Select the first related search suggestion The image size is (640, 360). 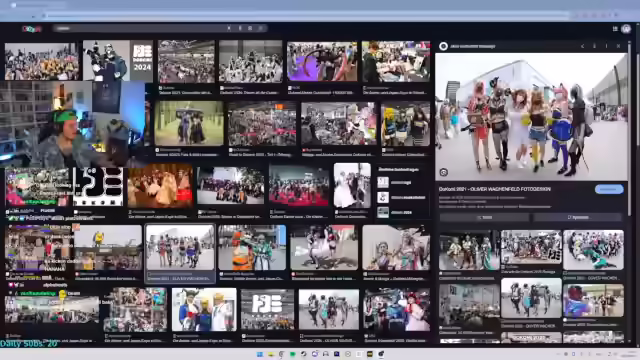point(401,182)
